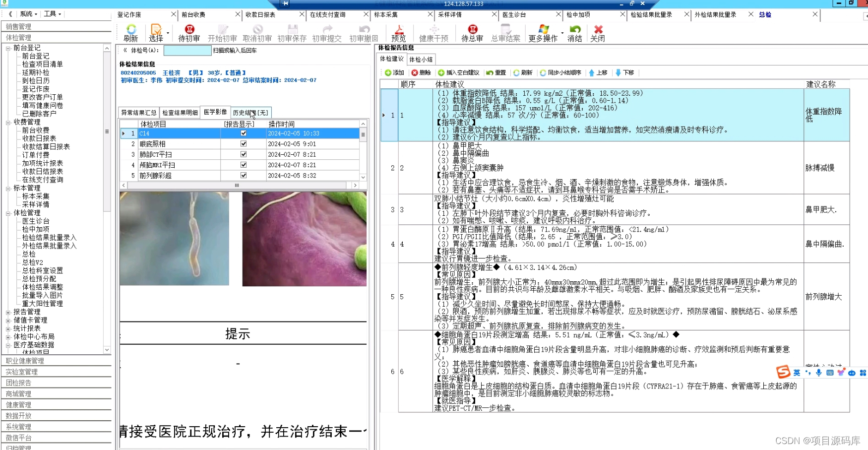Click 重置 reset icon button
The width and height of the screenshot is (868, 450).
click(496, 73)
